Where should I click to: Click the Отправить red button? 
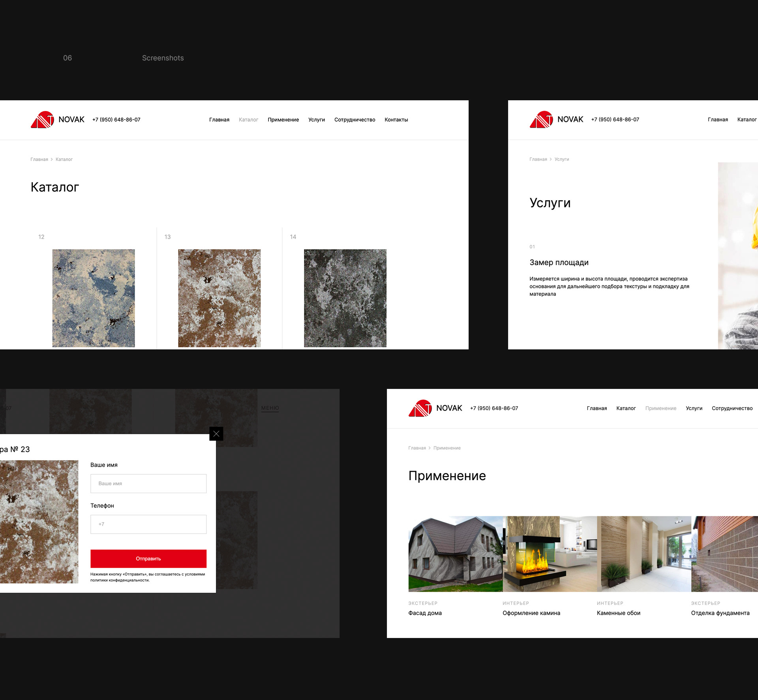tap(148, 559)
